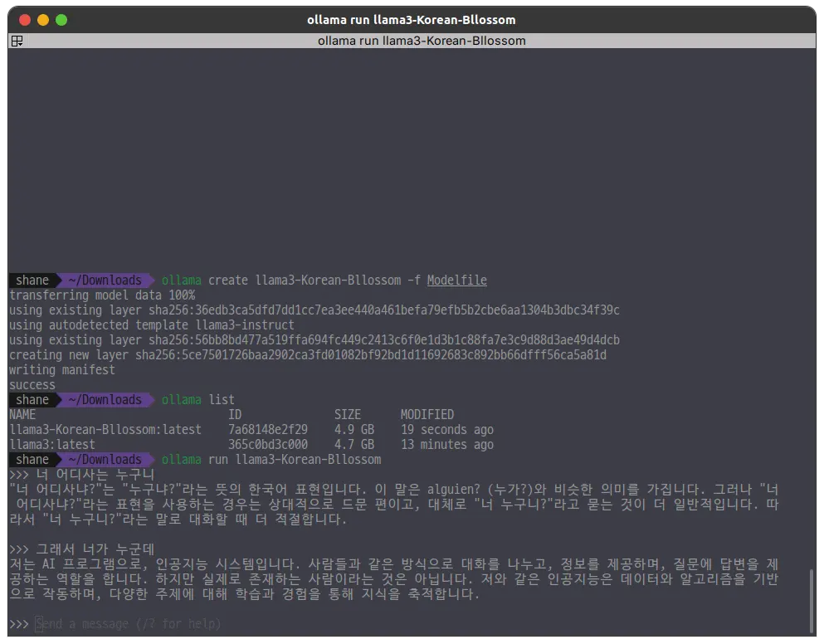The width and height of the screenshot is (824, 644).
Task: Click 'llama3-Korean-Bllossom:latest' in the model list
Action: pyautogui.click(x=105, y=430)
